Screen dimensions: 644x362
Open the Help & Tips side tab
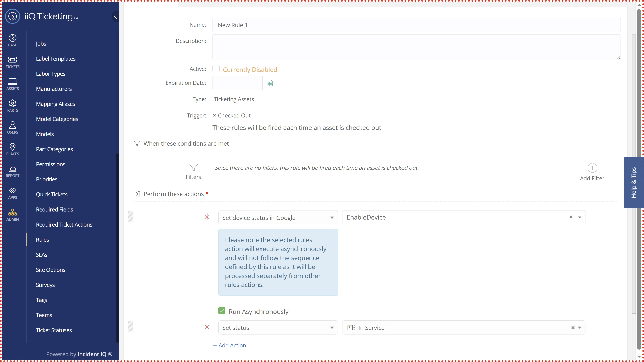633,182
